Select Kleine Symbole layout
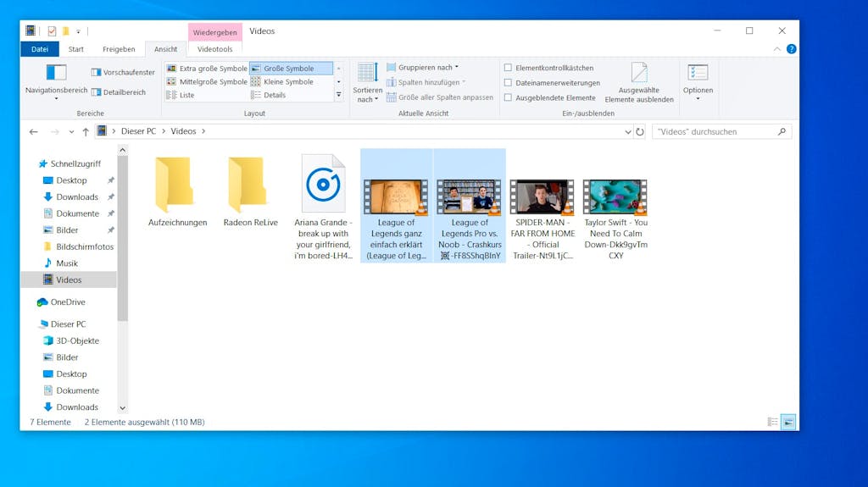The width and height of the screenshot is (868, 487). [x=282, y=82]
